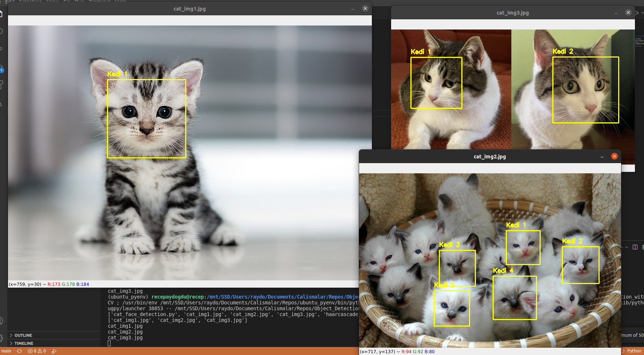The height and width of the screenshot is (355, 644).
Task: Open the run button dropdown chevron
Action: pyautogui.click(x=642, y=13)
